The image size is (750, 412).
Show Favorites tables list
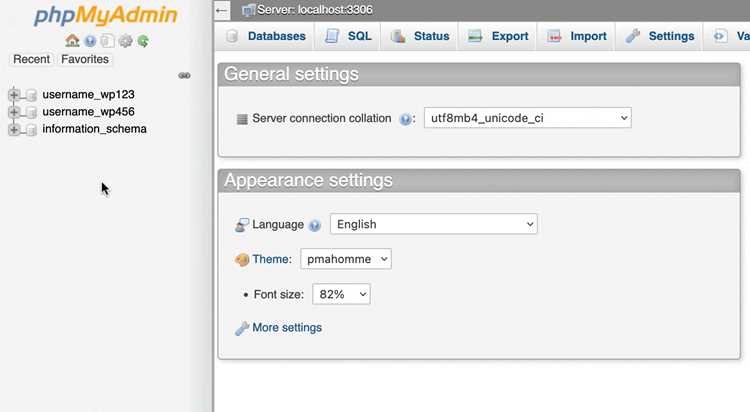85,59
